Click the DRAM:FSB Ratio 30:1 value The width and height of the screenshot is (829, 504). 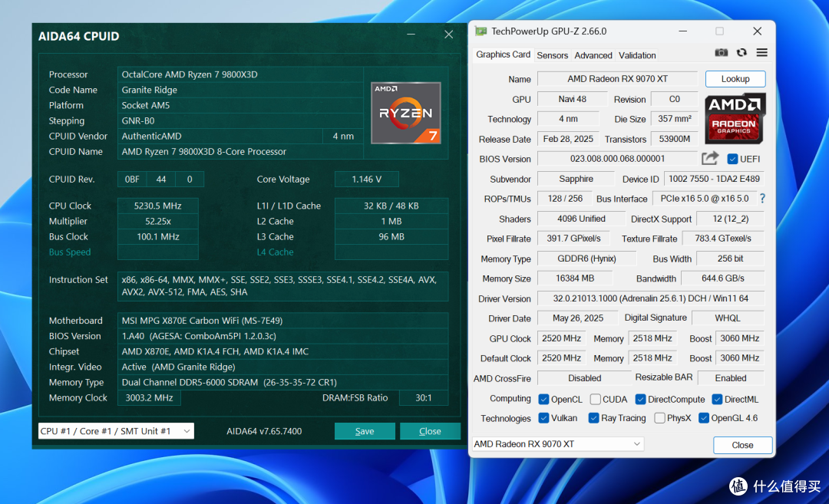424,398
